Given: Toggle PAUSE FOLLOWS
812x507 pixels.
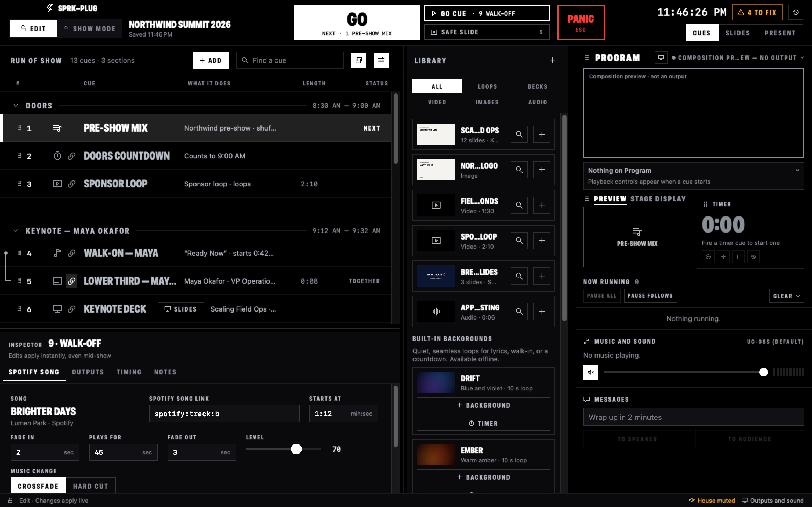Looking at the screenshot, I should pyautogui.click(x=650, y=296).
